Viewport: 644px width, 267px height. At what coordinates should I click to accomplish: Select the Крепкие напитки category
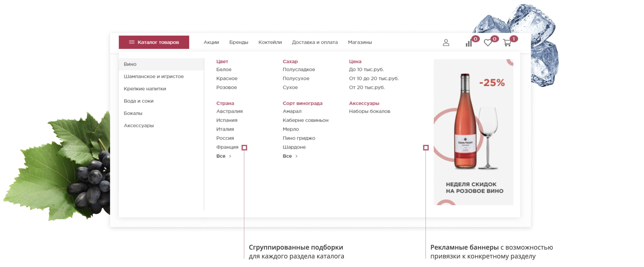click(x=145, y=89)
